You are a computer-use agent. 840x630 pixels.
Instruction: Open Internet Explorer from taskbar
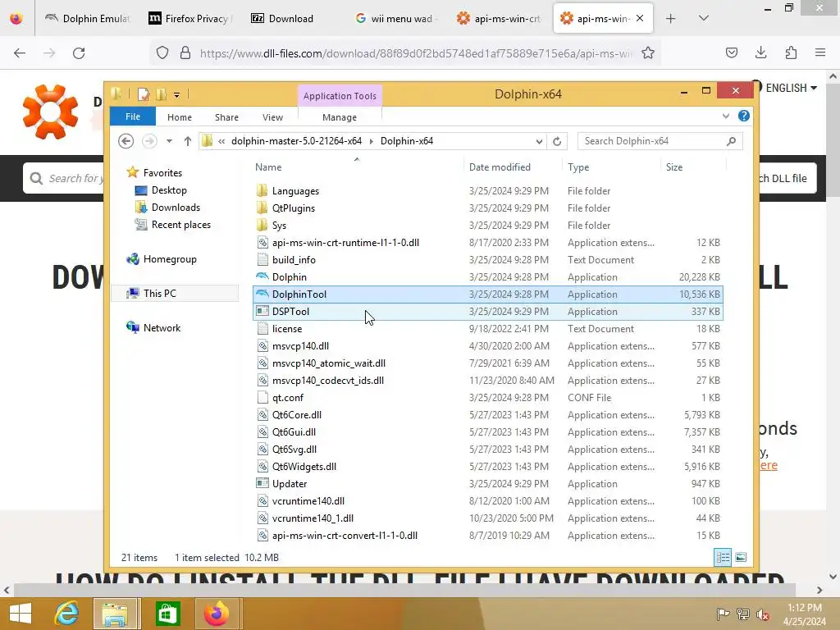click(x=67, y=614)
